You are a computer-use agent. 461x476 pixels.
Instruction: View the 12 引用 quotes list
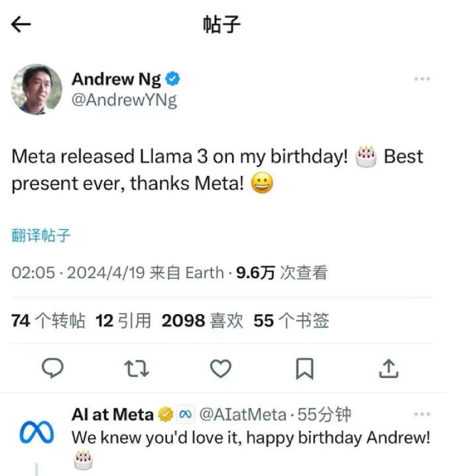(123, 321)
